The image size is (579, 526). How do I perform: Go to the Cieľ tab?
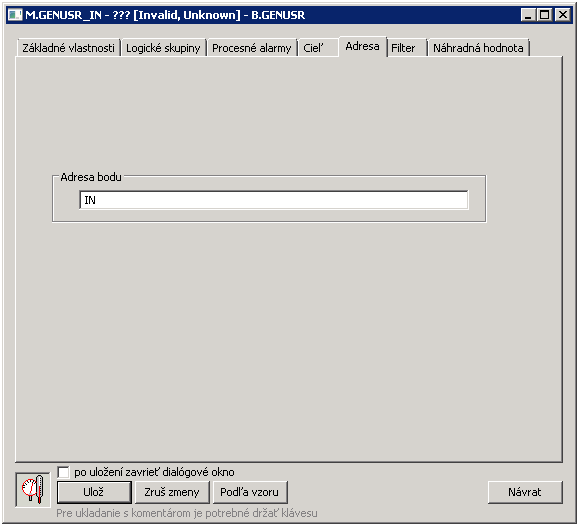click(318, 48)
